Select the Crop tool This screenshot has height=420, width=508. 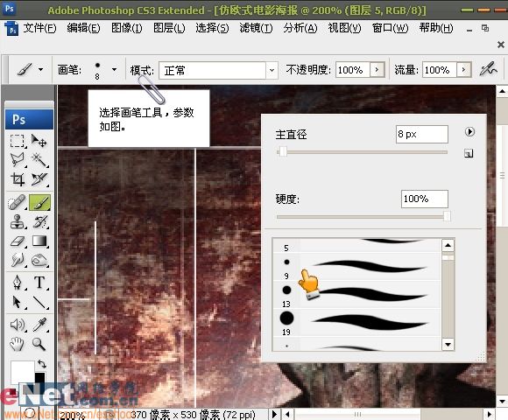click(x=18, y=178)
